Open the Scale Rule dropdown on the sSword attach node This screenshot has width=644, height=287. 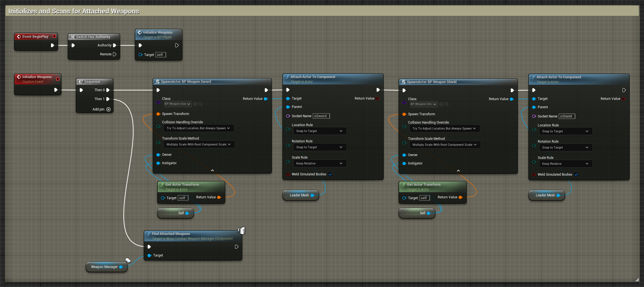319,163
